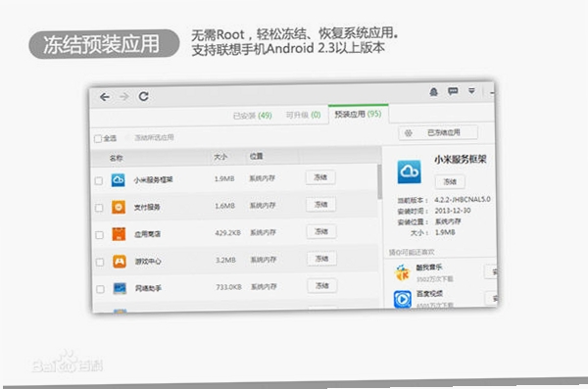This screenshot has height=389, width=588.
Task: Click the 酷我音乐 recommended app icon
Action: [403, 272]
